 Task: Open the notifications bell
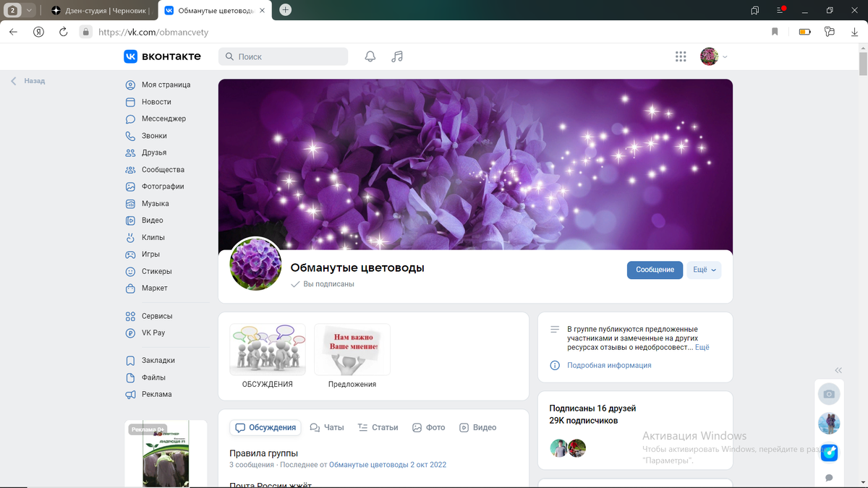[370, 56]
